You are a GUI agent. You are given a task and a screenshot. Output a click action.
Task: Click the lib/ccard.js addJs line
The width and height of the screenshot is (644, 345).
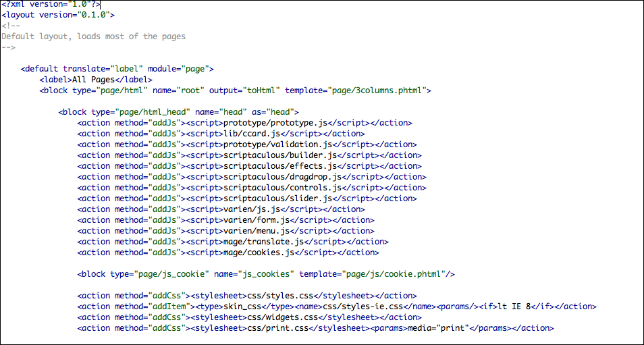[x=221, y=134]
